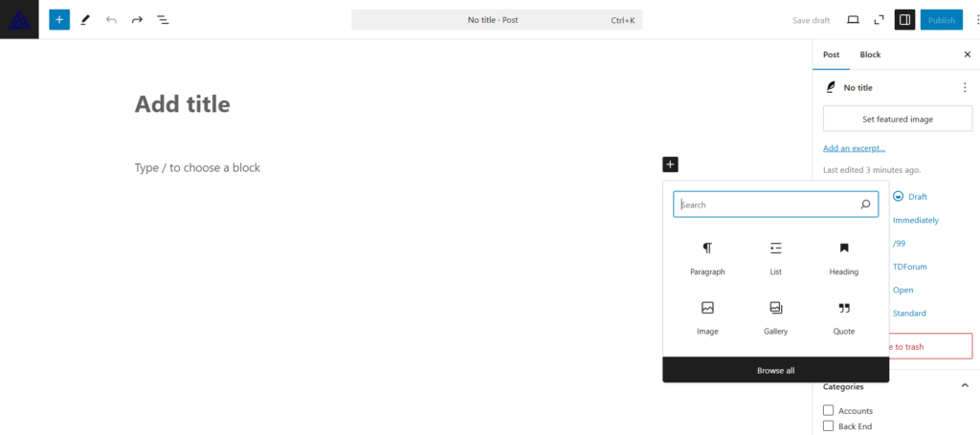Viewport: 980px width, 435px height.
Task: Open the device preview laptop icon
Action: point(853,19)
